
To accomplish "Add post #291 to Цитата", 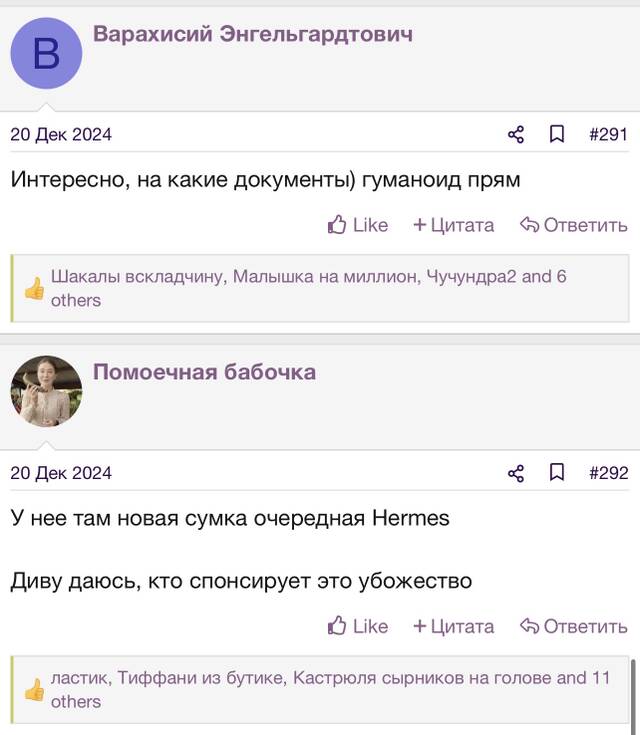I will click(x=453, y=225).
